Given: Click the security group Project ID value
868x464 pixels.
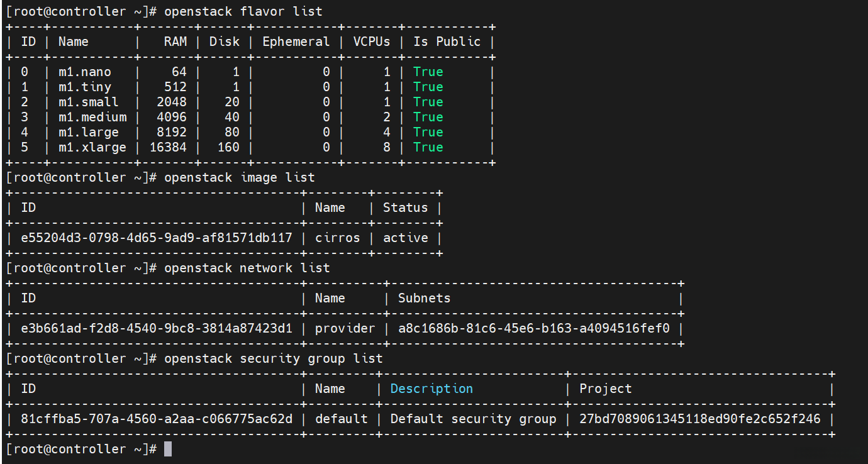Looking at the screenshot, I should (700, 419).
